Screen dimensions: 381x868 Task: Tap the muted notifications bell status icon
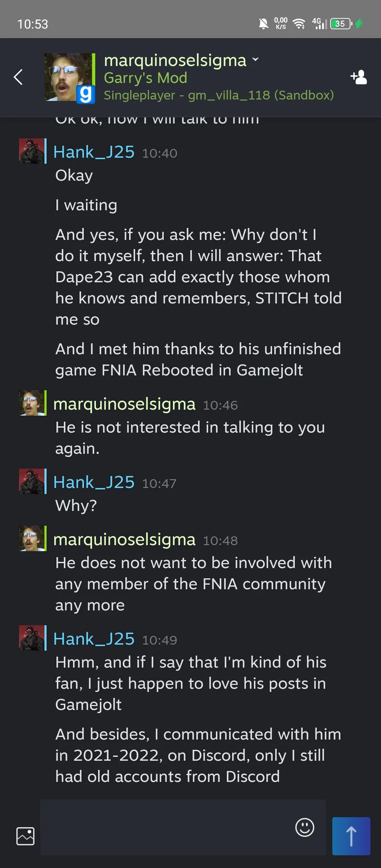click(263, 24)
